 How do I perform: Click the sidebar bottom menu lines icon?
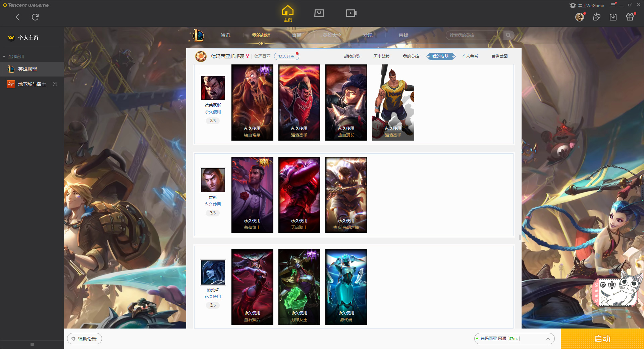[32, 344]
